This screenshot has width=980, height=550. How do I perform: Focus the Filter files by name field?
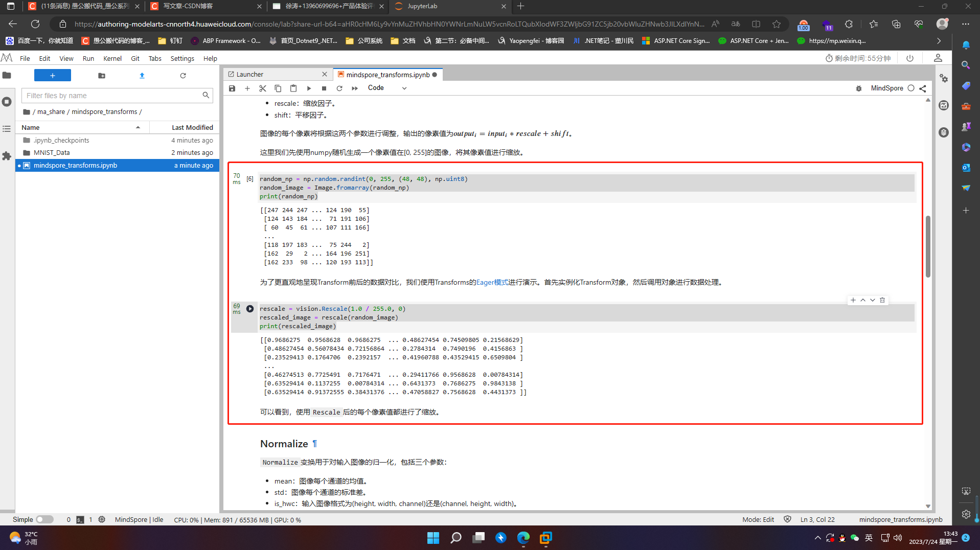(117, 95)
